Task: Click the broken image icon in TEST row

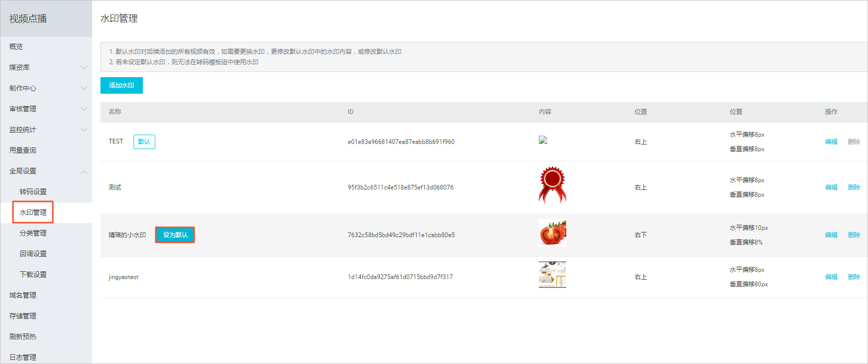Action: pos(543,140)
